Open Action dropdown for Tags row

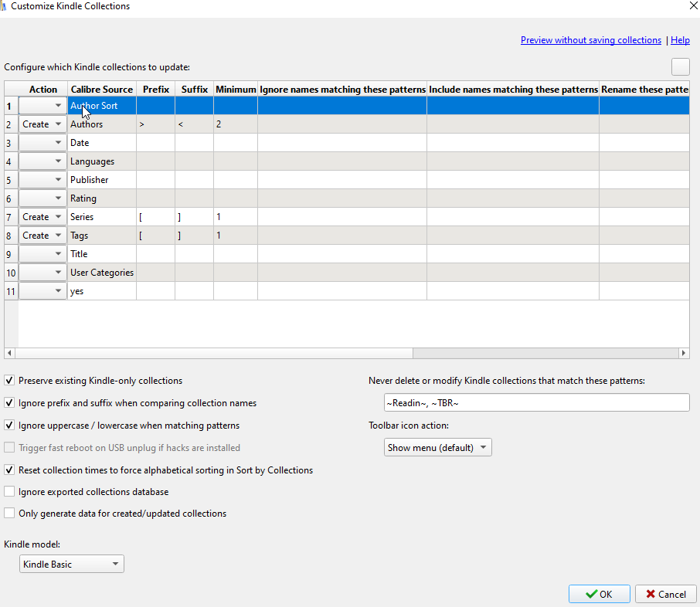point(42,236)
